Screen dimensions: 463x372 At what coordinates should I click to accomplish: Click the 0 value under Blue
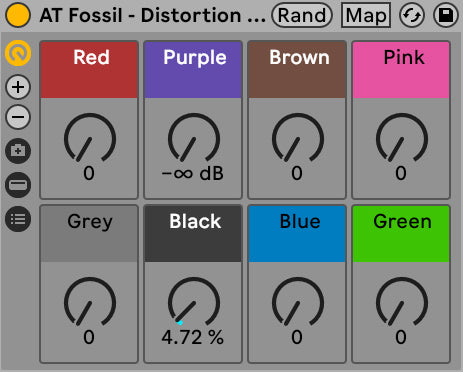(x=297, y=337)
